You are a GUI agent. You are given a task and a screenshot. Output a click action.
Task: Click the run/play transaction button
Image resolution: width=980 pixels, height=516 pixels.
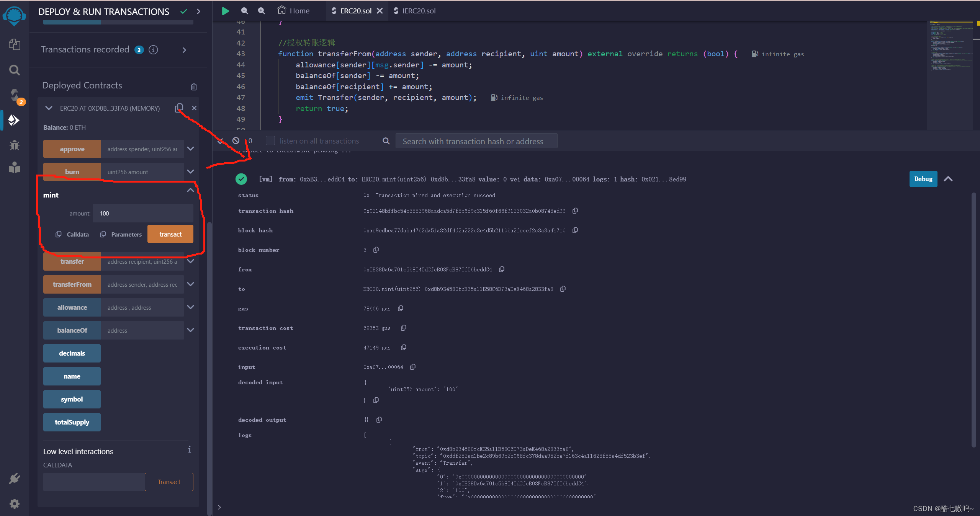click(x=225, y=10)
